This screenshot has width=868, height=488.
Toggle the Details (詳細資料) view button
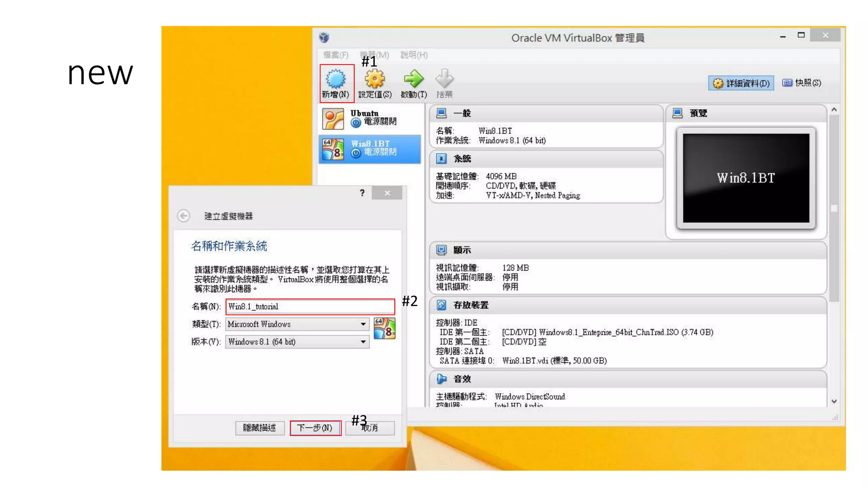coord(741,83)
